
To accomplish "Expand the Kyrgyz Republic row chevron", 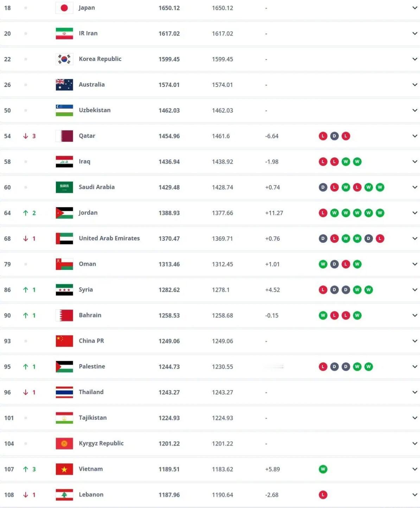I will 415,444.
